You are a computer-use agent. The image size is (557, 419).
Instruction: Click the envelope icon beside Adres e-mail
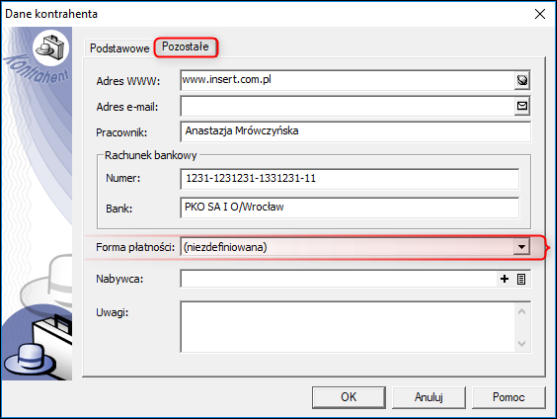[x=522, y=106]
